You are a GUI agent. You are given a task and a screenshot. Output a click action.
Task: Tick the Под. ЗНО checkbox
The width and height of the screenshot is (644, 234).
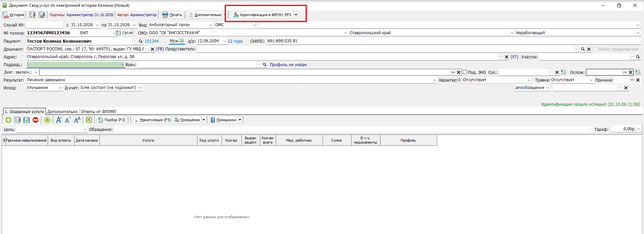point(465,72)
